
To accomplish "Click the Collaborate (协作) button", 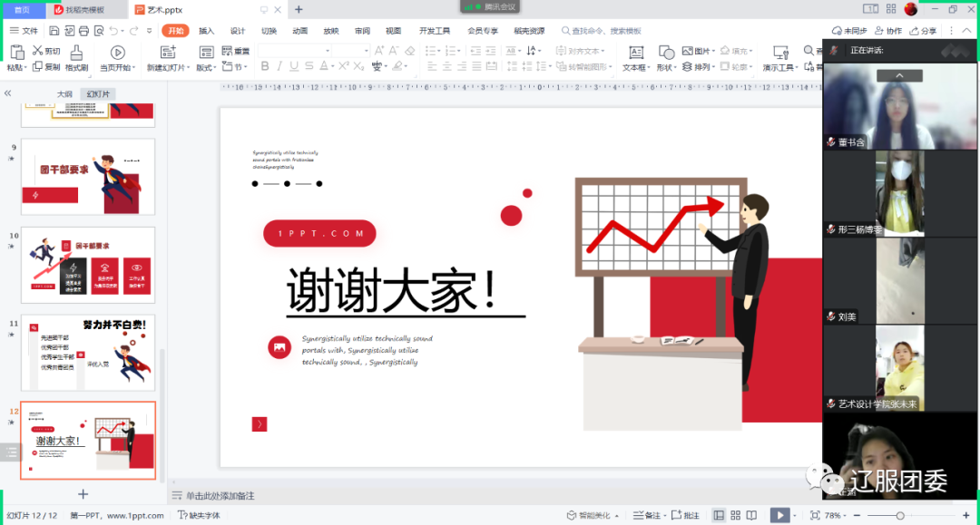I will pyautogui.click(x=888, y=31).
